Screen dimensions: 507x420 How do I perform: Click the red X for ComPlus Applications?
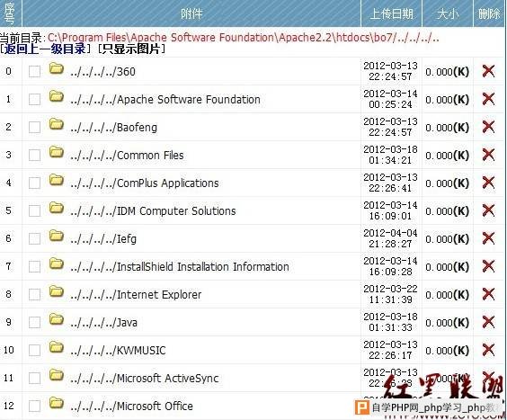click(x=488, y=183)
